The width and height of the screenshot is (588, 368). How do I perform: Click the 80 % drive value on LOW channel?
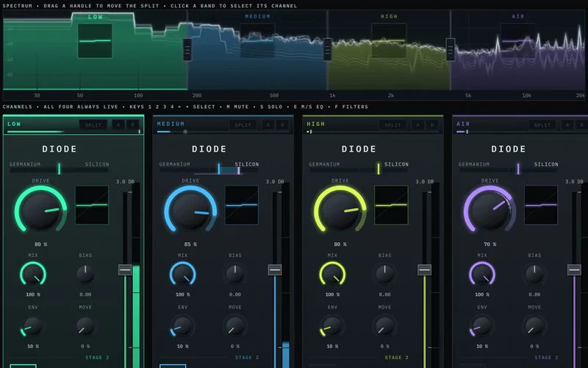click(x=40, y=244)
